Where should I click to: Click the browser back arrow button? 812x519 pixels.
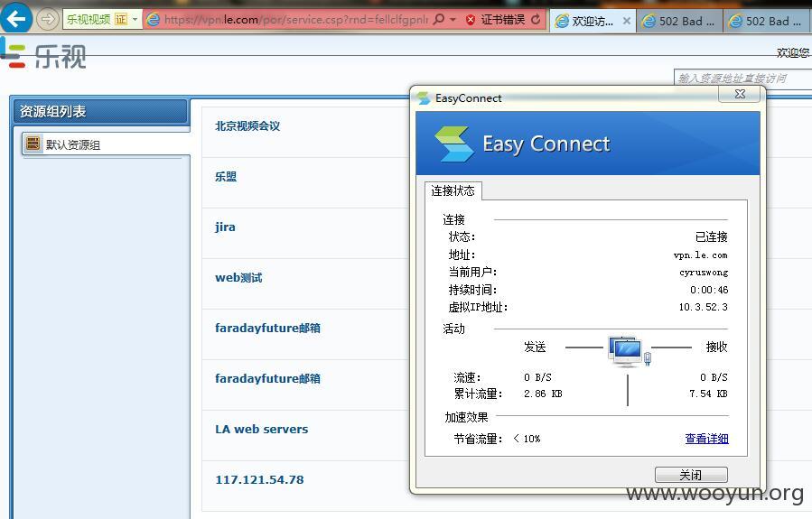coord(15,18)
